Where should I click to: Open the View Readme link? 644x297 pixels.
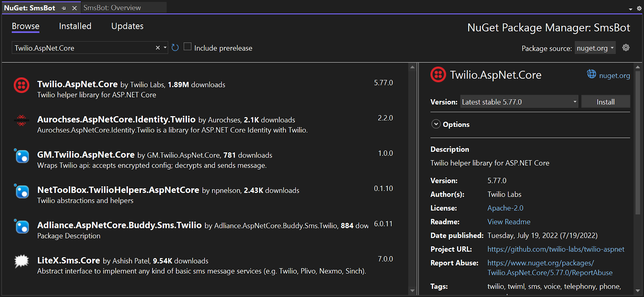pos(509,222)
